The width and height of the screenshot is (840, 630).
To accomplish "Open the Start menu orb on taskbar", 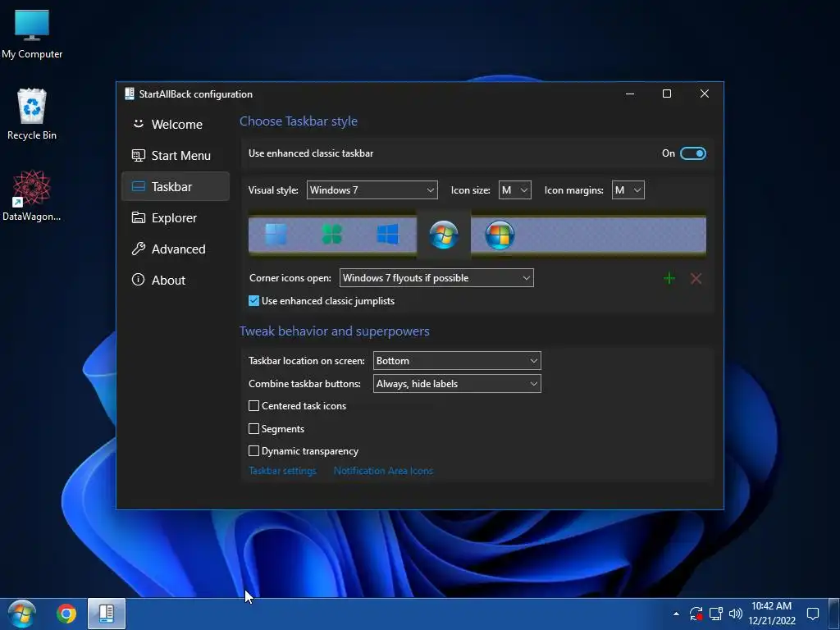I will coord(21,614).
